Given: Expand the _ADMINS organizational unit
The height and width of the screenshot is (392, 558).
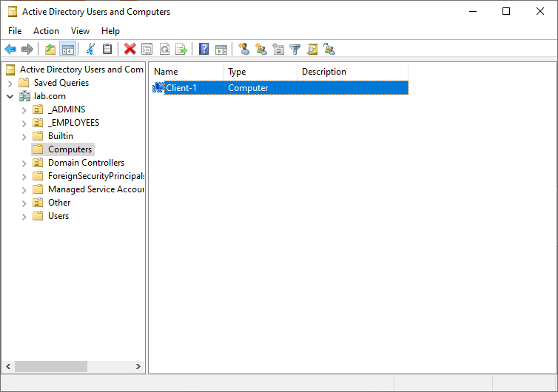Looking at the screenshot, I should 24,110.
